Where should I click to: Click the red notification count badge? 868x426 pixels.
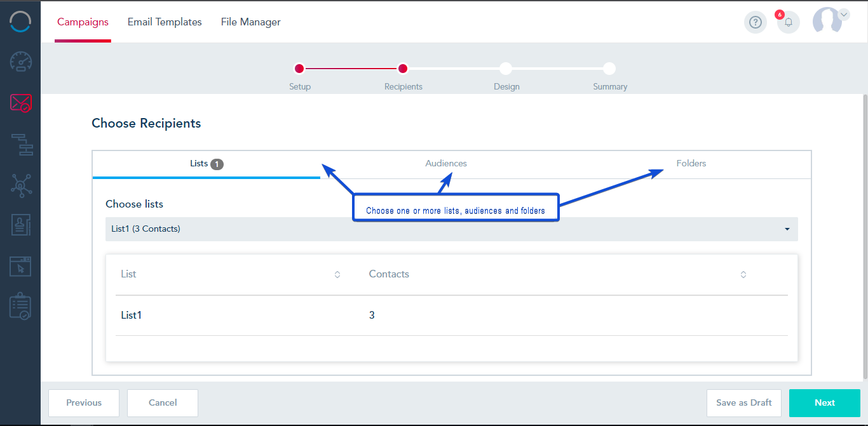pyautogui.click(x=780, y=15)
